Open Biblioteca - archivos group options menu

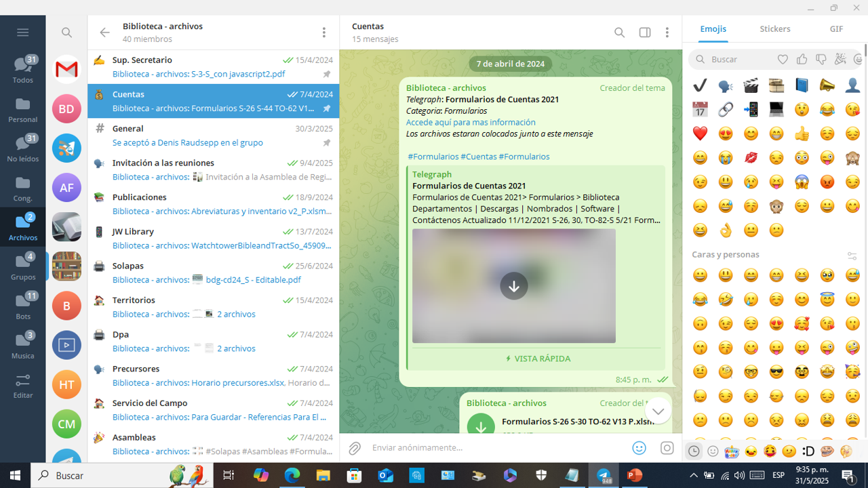coord(324,33)
